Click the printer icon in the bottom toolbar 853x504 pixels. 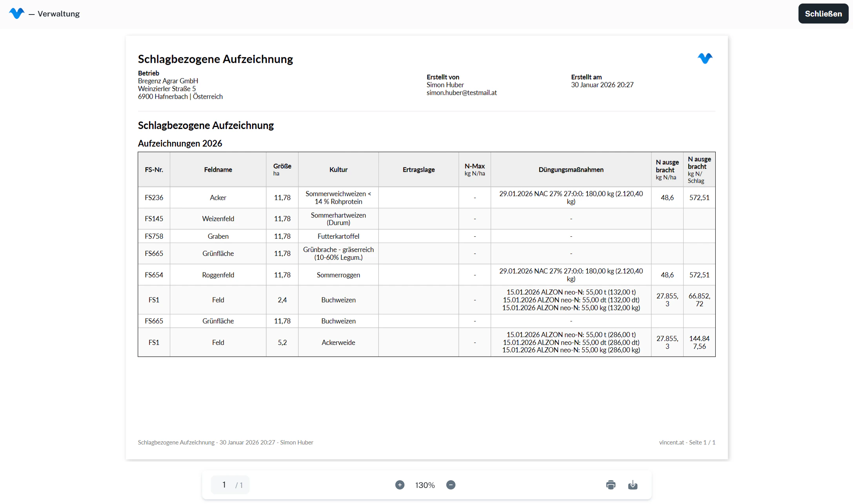pos(611,485)
